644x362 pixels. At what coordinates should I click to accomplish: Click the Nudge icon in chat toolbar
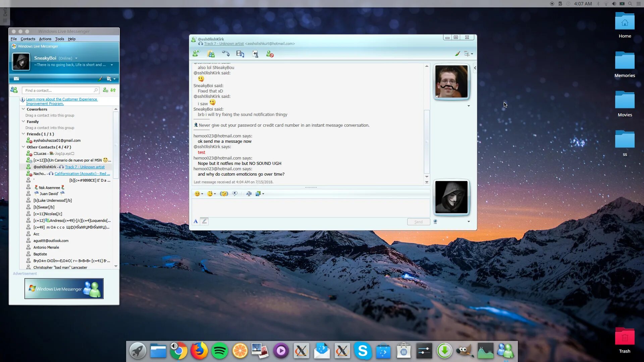coord(224,193)
